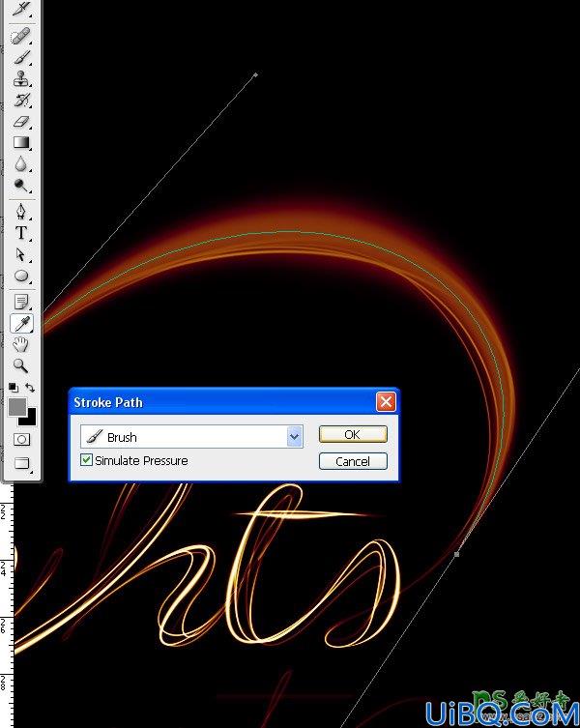The image size is (580, 728).
Task: Select the Healing Brush tool
Action: click(x=21, y=35)
